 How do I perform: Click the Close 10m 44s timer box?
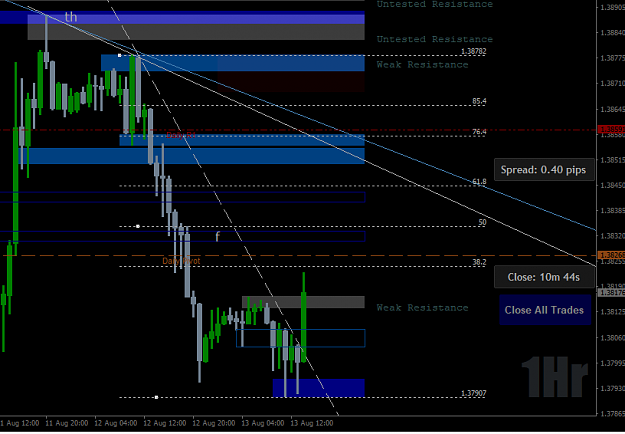(x=544, y=277)
